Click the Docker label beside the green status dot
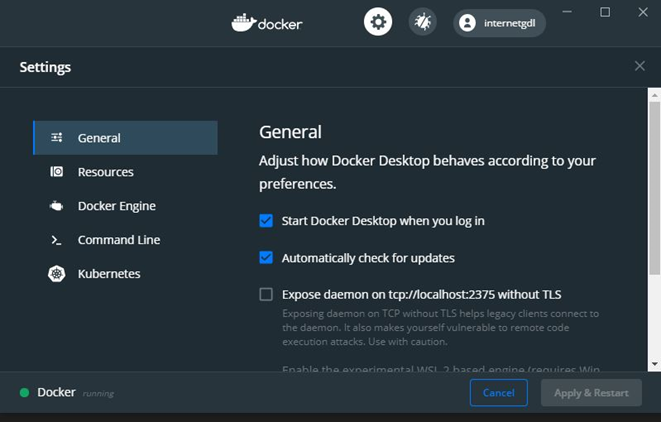 coord(56,392)
